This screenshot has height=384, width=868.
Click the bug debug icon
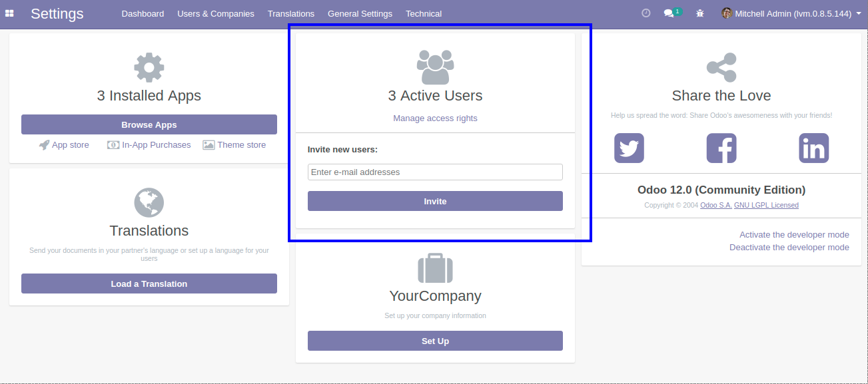(699, 13)
